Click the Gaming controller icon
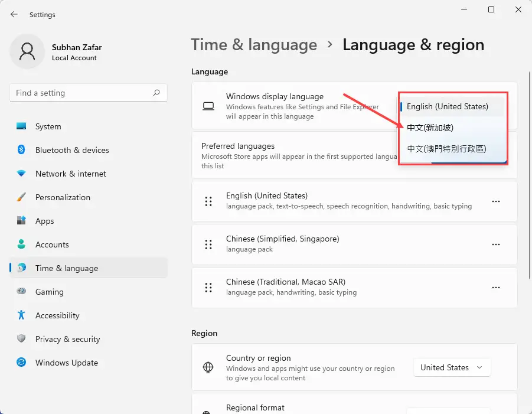Screen dimensions: 532x414 21,291
